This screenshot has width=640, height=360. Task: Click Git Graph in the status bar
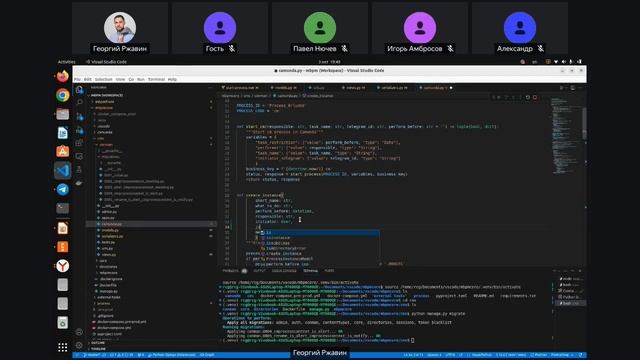[207, 355]
